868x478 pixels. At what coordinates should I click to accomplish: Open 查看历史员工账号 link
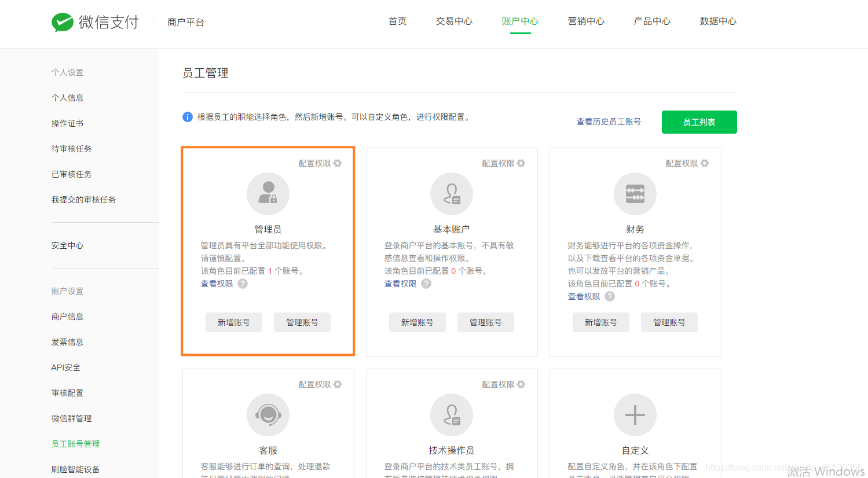[609, 122]
